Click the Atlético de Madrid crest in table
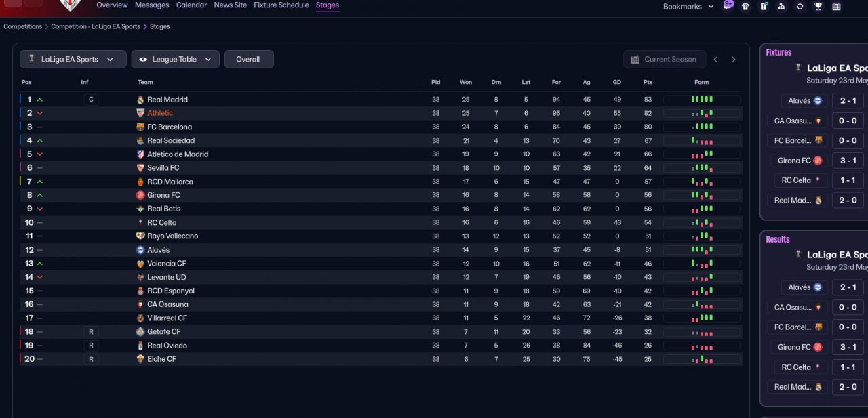The image size is (868, 418). pyautogui.click(x=140, y=154)
